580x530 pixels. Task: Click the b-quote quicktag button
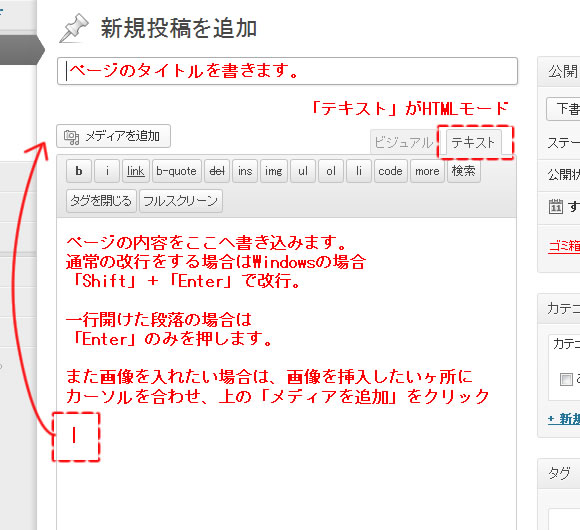176,171
